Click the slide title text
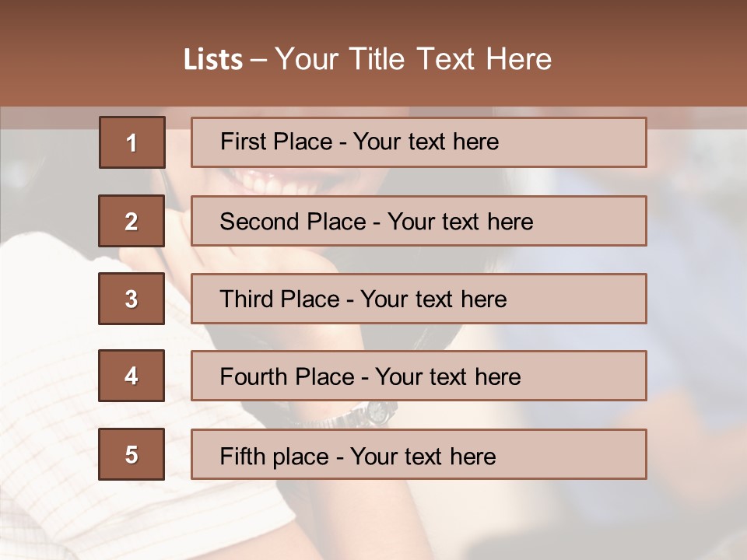 (367, 59)
